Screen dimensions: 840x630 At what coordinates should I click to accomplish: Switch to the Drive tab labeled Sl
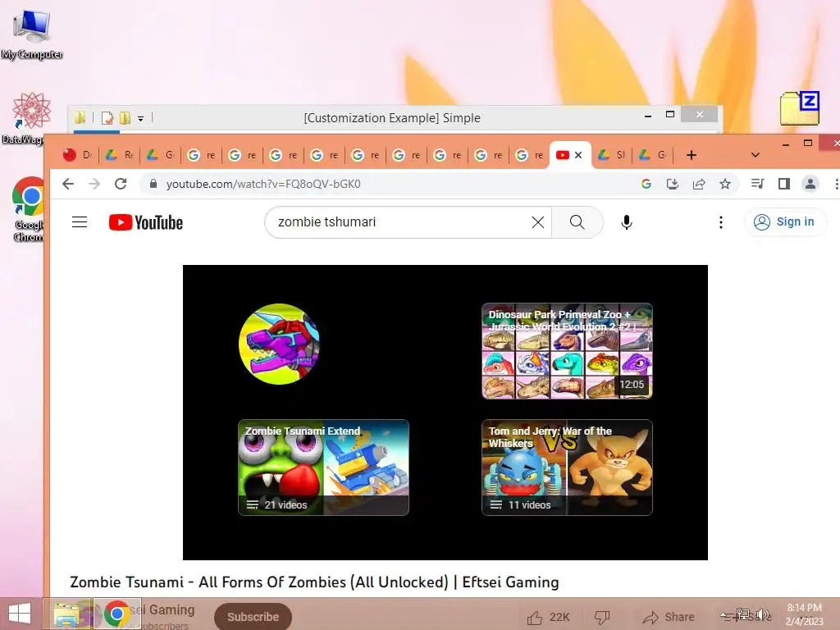(x=612, y=155)
